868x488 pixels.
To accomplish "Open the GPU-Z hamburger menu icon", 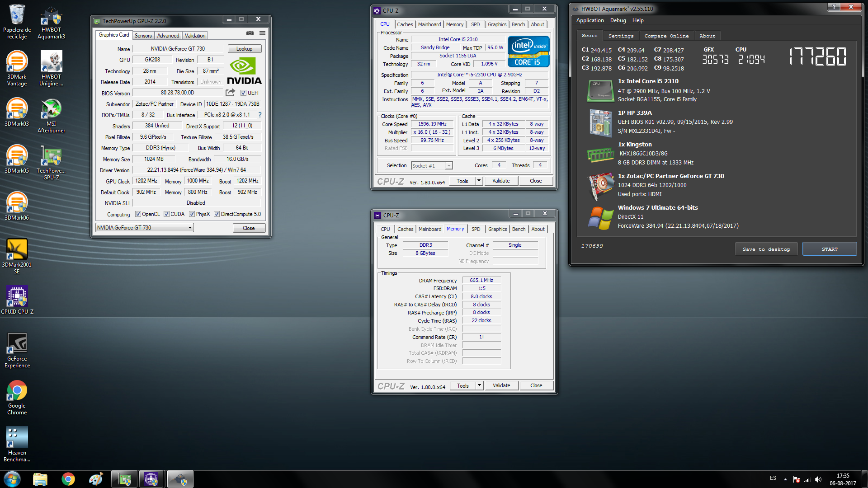I will click(x=262, y=33).
